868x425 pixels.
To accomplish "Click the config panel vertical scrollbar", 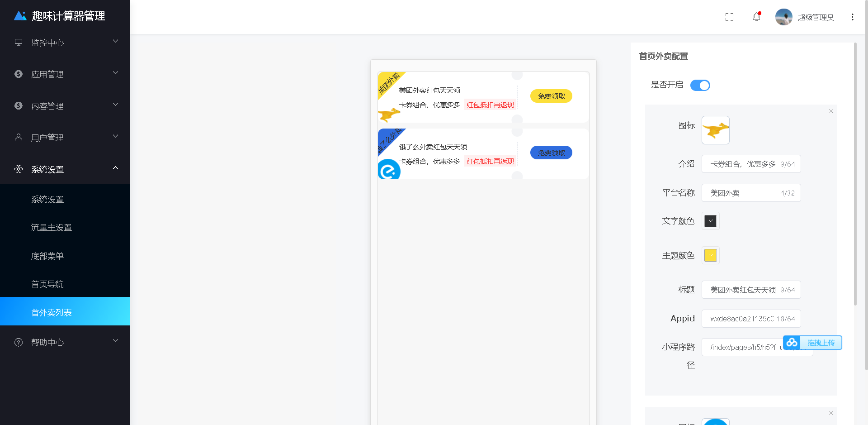I will pos(855,174).
